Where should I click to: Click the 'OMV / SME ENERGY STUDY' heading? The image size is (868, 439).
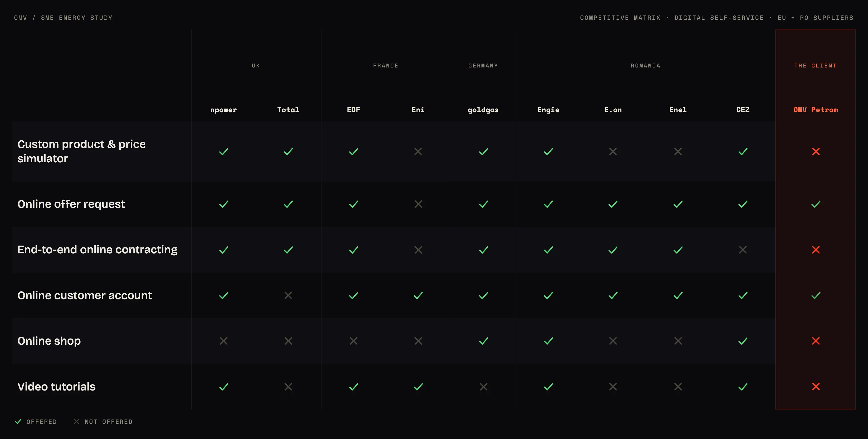[x=63, y=18]
